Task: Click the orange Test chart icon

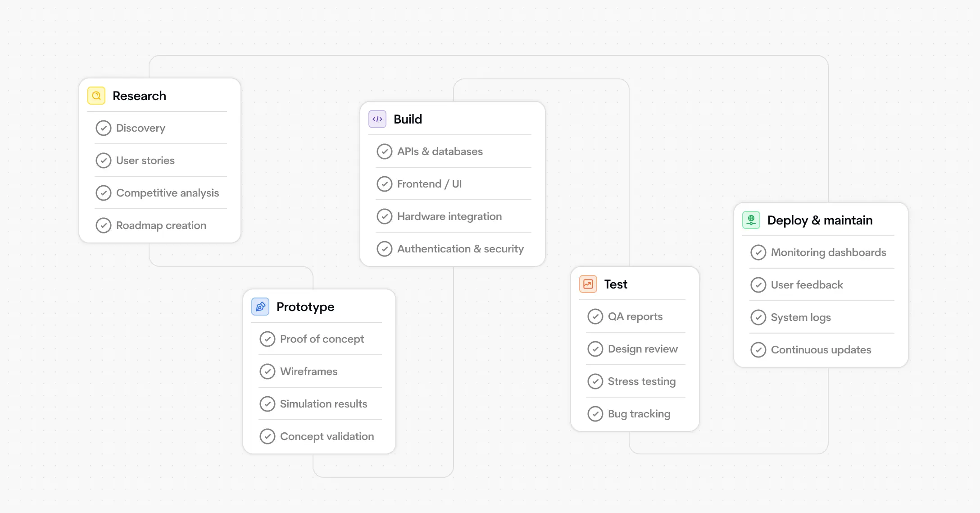Action: tap(588, 284)
